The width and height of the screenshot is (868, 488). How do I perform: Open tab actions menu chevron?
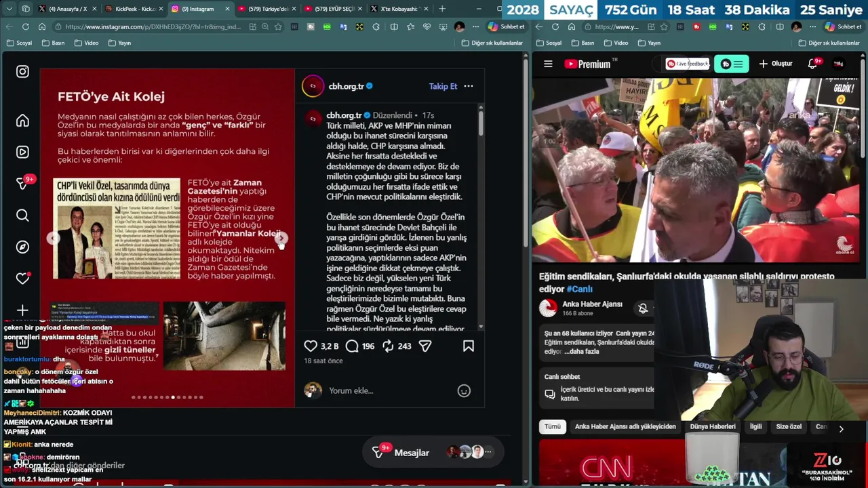[x=9, y=9]
